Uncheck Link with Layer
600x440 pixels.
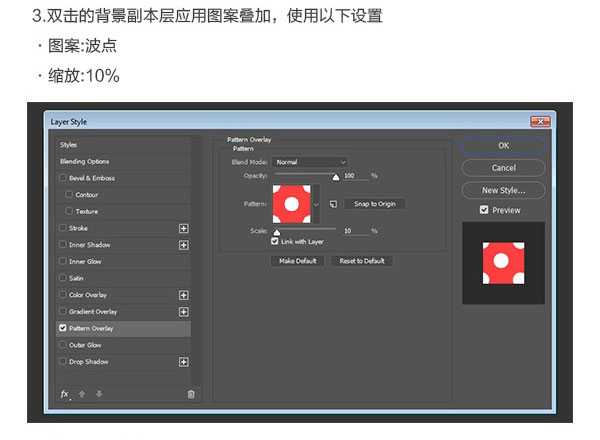click(x=275, y=241)
